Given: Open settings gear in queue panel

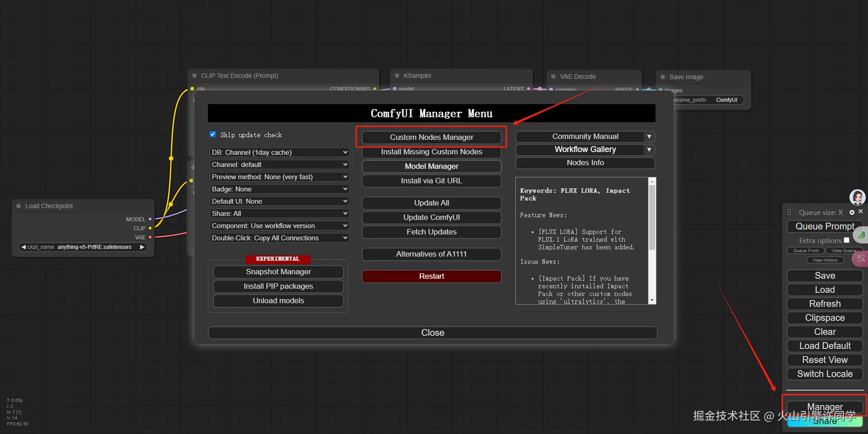Looking at the screenshot, I should click(x=852, y=212).
